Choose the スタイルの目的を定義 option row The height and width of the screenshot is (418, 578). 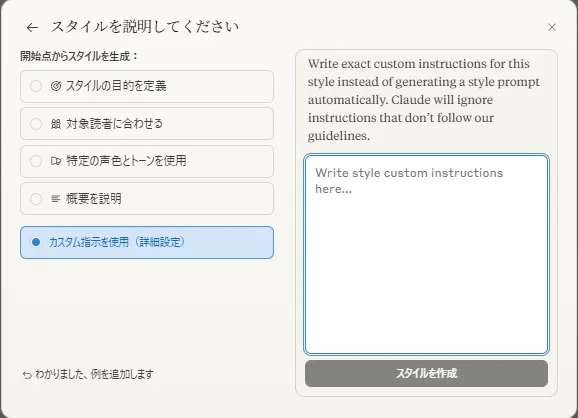147,87
